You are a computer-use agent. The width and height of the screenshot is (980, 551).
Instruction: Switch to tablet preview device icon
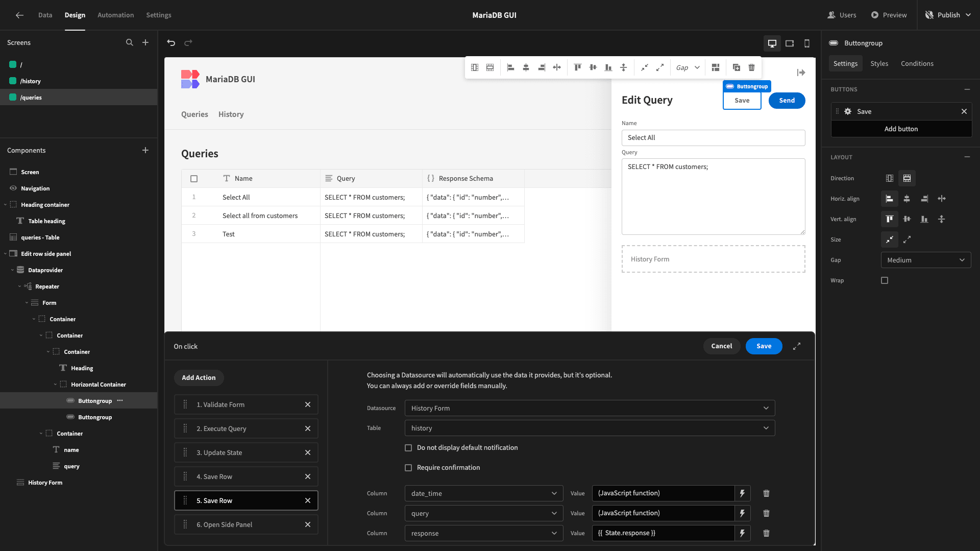point(790,43)
